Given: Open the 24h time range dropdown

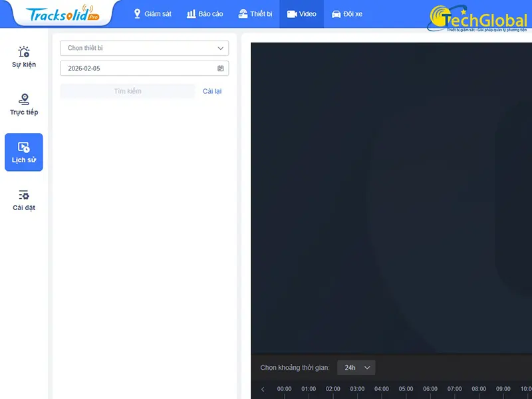Looking at the screenshot, I should pyautogui.click(x=356, y=368).
